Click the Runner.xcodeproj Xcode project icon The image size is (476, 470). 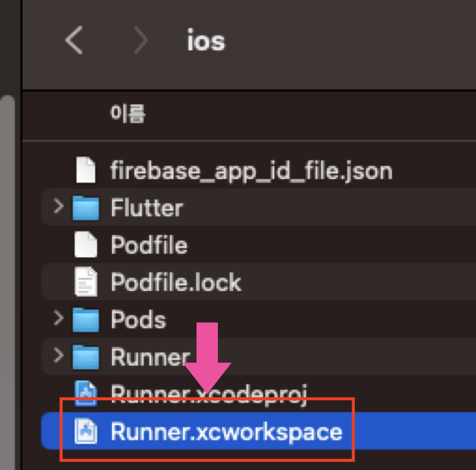[x=86, y=393]
